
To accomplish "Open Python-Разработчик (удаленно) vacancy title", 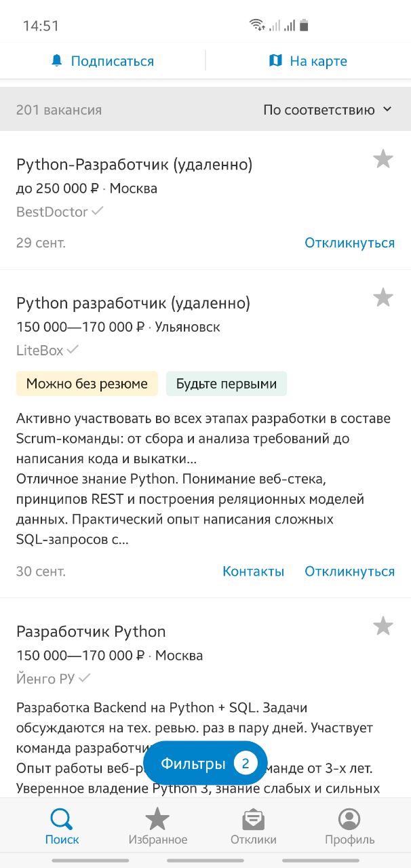I will tap(134, 165).
